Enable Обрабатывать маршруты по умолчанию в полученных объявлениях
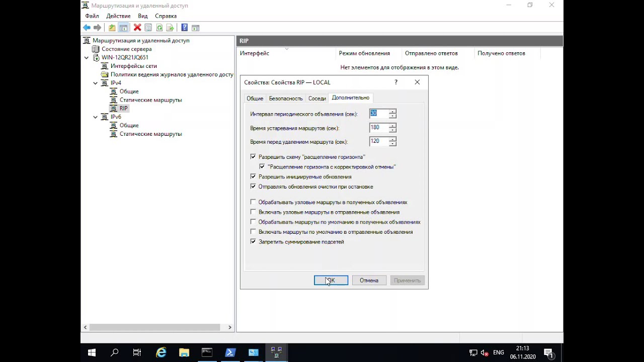 point(253,222)
